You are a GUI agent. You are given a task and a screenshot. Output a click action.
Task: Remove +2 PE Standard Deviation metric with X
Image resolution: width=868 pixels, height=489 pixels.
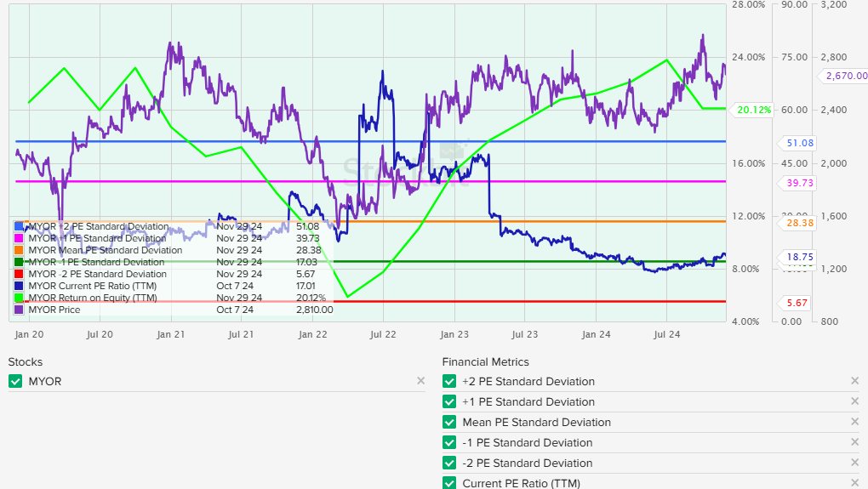[x=855, y=381]
